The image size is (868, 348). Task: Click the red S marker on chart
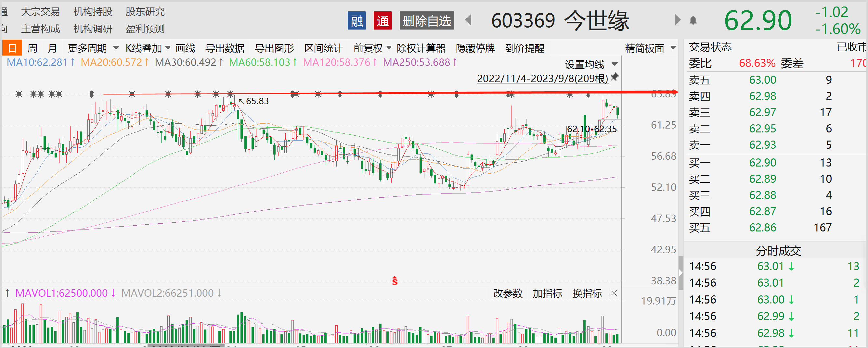tap(395, 280)
